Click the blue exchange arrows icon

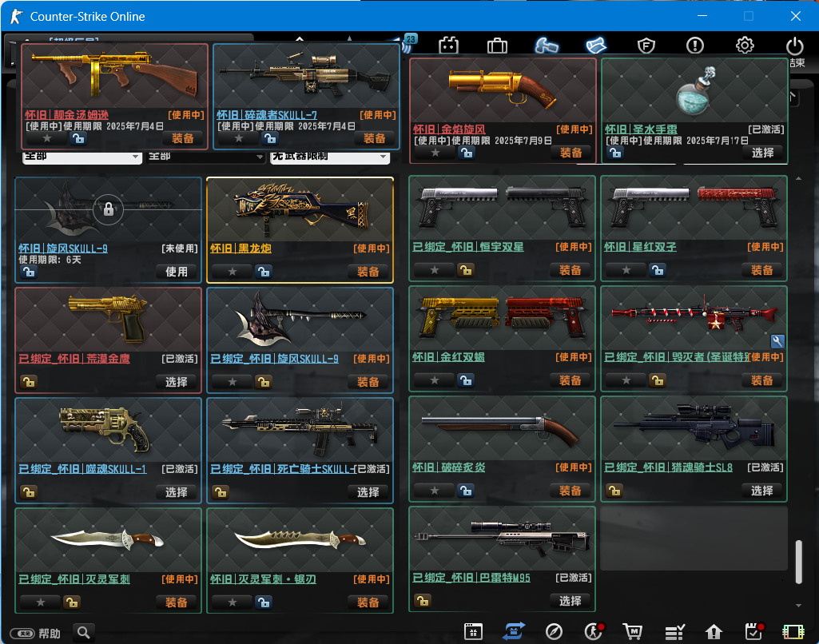514,631
